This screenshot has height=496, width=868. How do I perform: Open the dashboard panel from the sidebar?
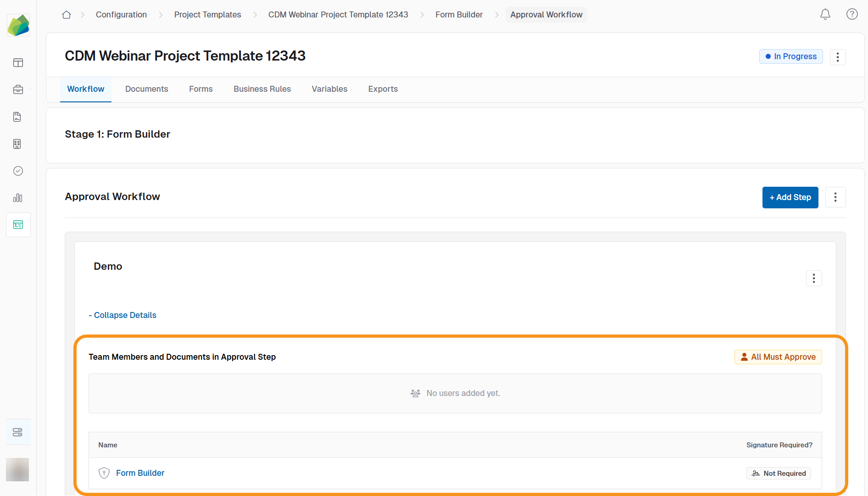(18, 62)
